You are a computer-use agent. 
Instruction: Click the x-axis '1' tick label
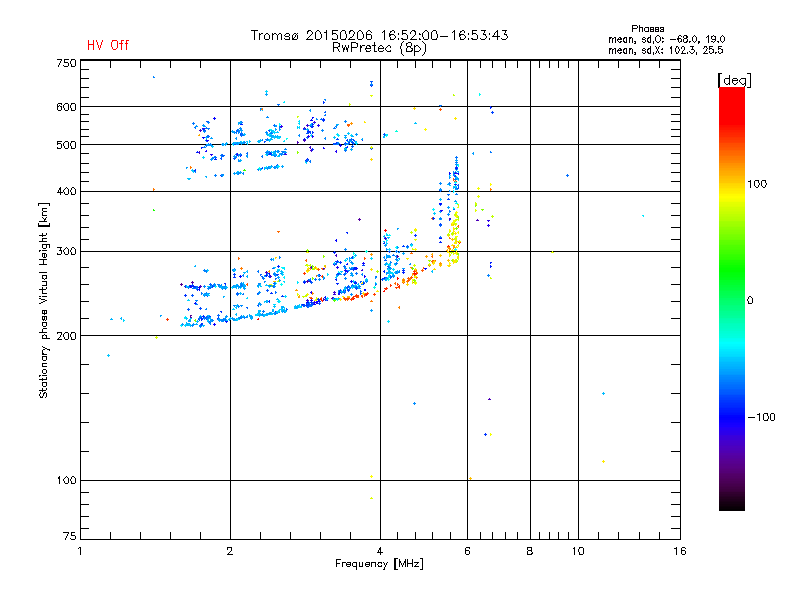point(80,551)
